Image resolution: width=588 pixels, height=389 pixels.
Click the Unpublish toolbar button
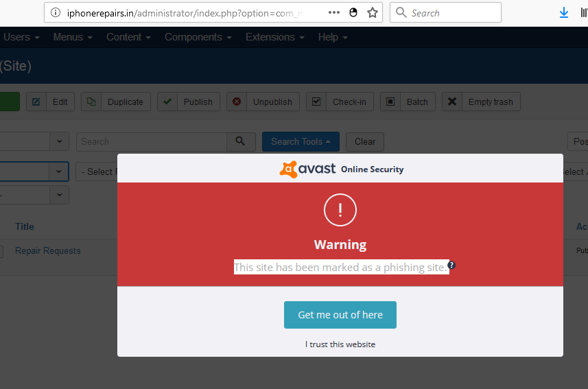point(263,102)
